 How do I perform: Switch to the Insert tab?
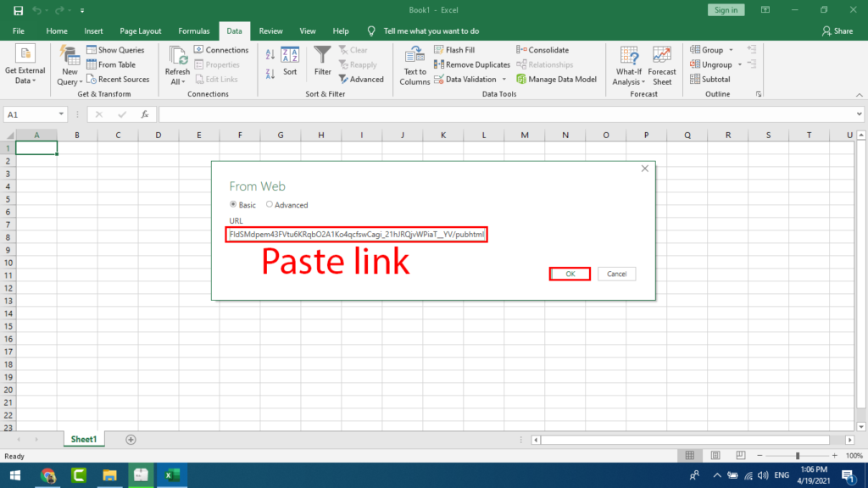93,31
